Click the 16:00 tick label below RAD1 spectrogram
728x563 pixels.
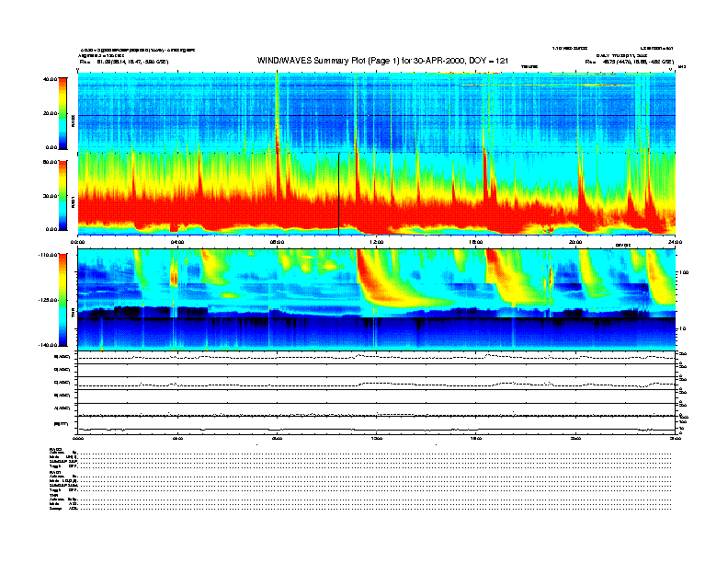tap(476, 242)
